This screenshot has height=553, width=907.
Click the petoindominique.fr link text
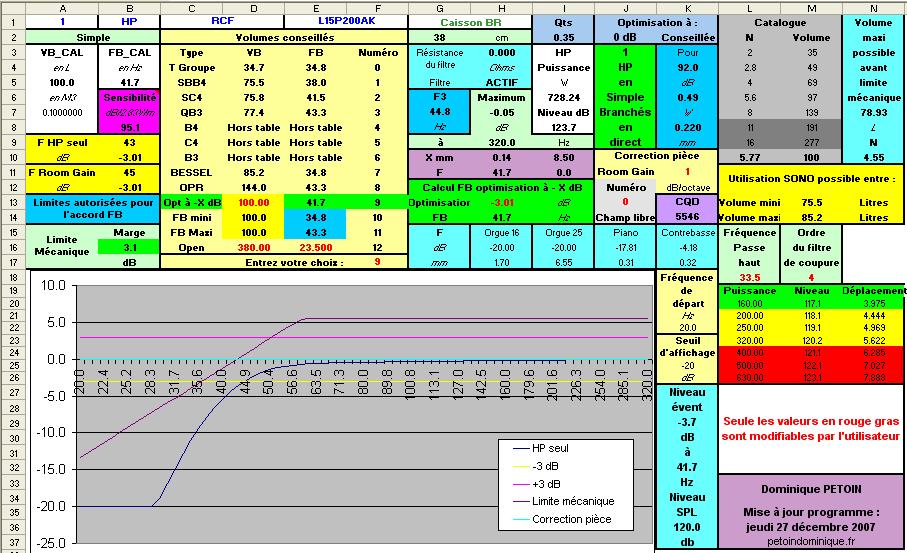click(x=810, y=541)
